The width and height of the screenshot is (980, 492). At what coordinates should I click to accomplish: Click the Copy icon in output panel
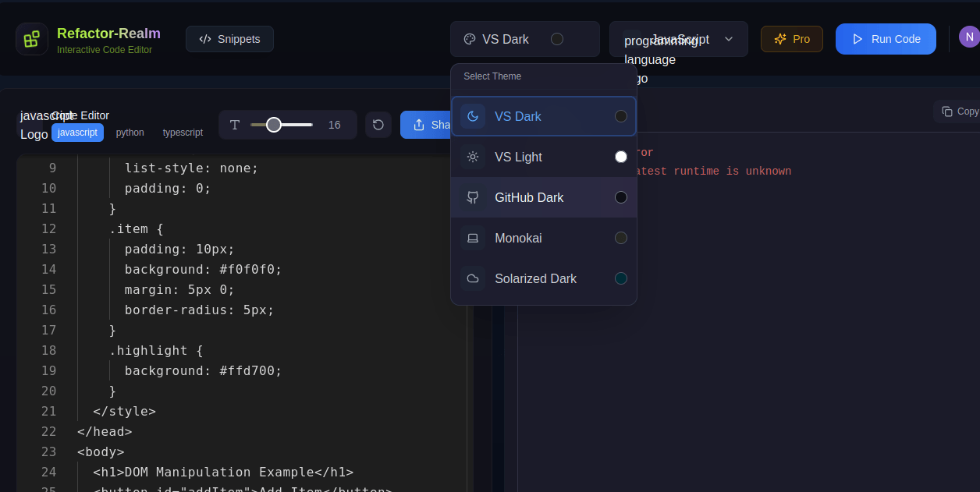pos(946,111)
